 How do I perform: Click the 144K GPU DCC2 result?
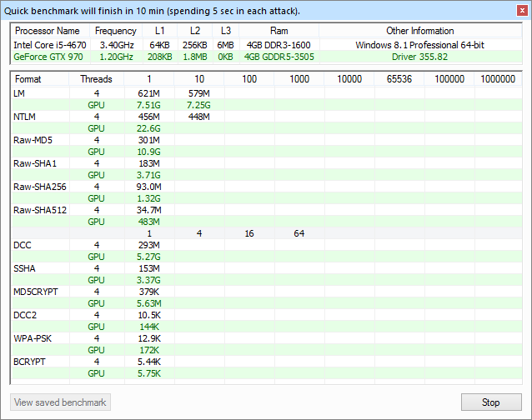point(149,327)
